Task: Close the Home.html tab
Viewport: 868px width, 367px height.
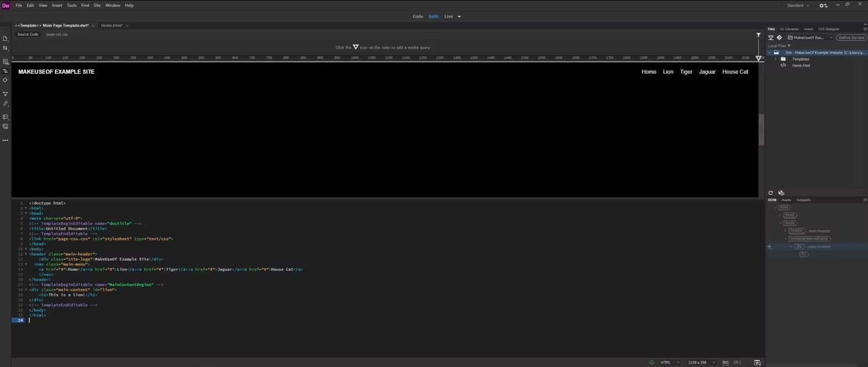Action: 127,26
